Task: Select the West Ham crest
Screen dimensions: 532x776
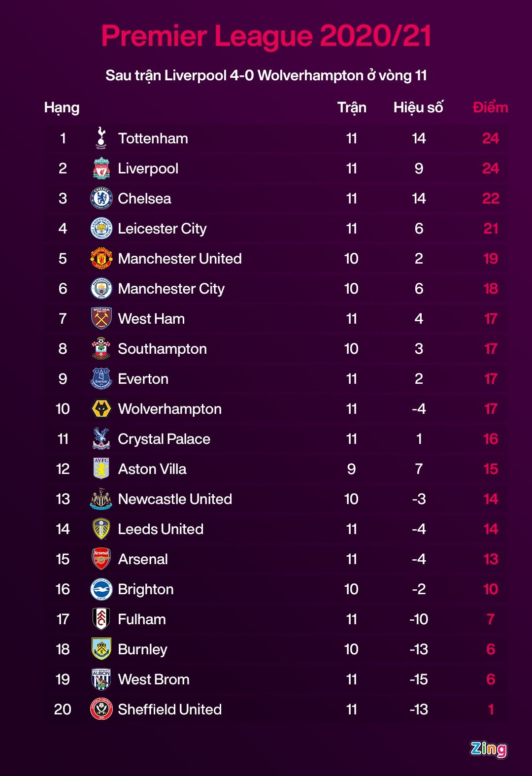Action: pos(101,319)
